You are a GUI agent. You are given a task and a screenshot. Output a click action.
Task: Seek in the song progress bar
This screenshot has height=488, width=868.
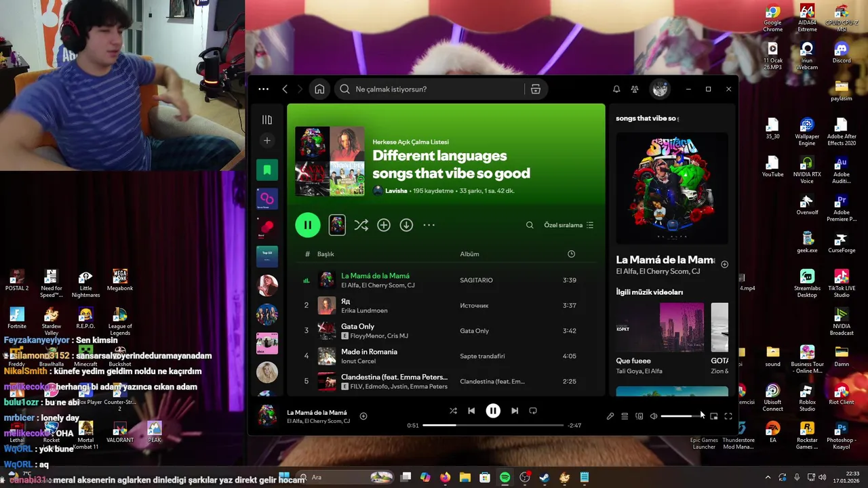[x=493, y=426]
